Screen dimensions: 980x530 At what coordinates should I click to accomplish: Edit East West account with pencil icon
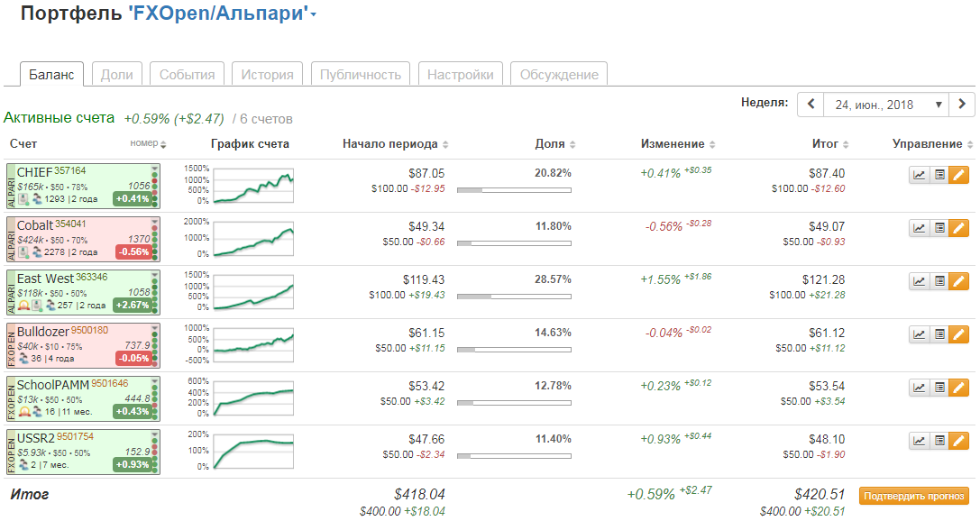[x=958, y=281]
